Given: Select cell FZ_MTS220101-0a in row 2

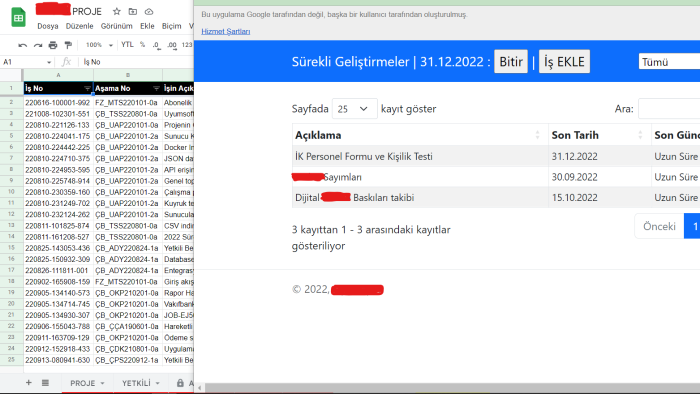Looking at the screenshot, I should [x=128, y=103].
